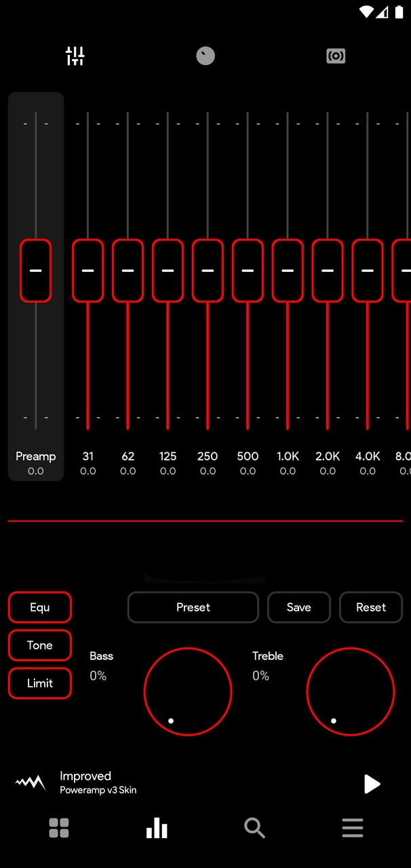The image size is (411, 868).
Task: Open the hamburger menu icon
Action: 352,828
